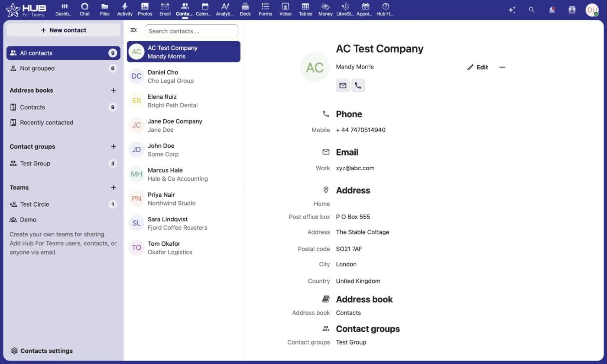Viewport: 607px width, 364px height.
Task: Open Recently contacted address book
Action: 63,122
